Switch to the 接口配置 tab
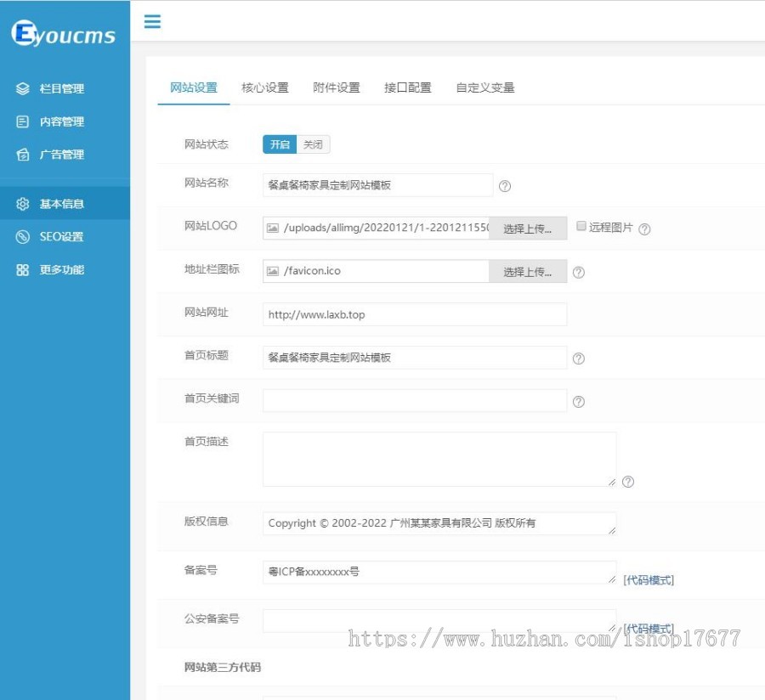Viewport: 765px width, 700px height. [x=408, y=87]
